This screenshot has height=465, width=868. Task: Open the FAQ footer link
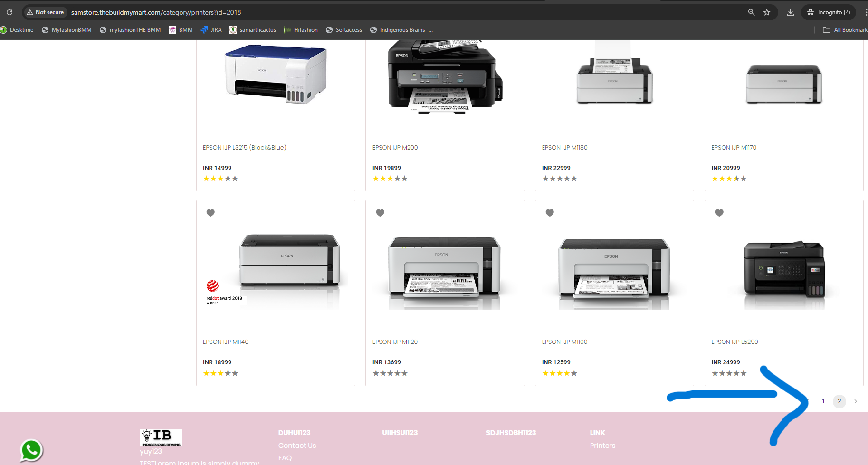click(285, 458)
